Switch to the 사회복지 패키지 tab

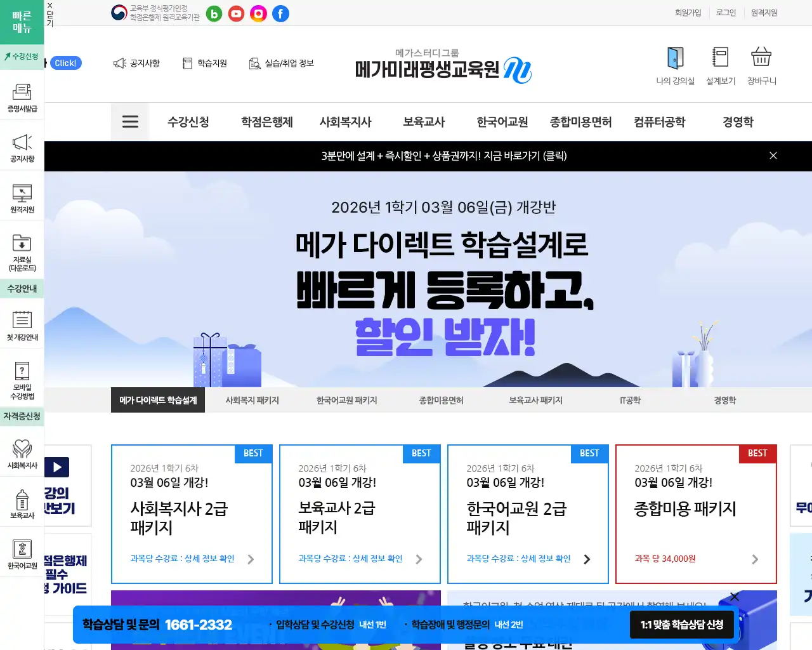pos(252,400)
